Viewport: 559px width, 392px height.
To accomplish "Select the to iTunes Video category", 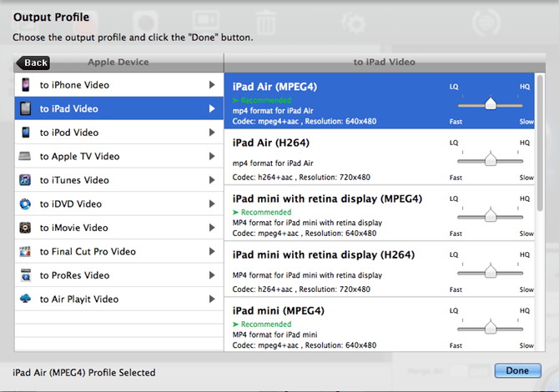I will tap(119, 180).
